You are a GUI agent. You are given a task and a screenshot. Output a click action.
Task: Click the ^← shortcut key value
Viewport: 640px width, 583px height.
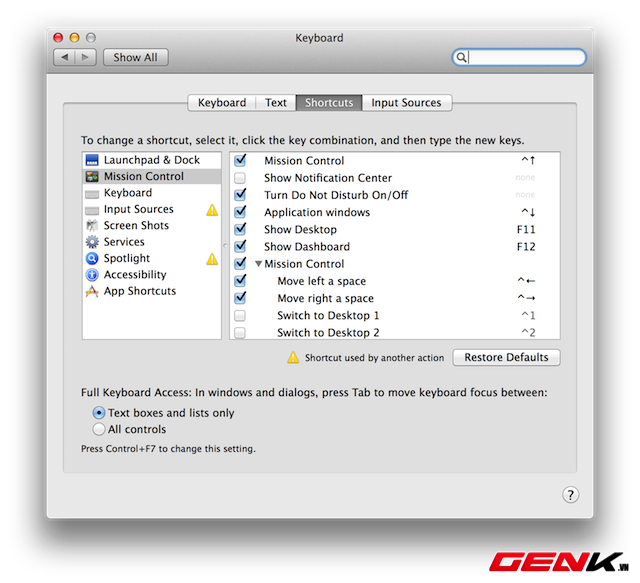(x=526, y=281)
